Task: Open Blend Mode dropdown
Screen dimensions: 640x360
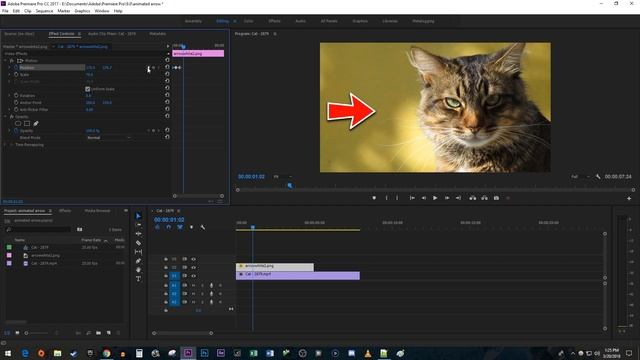Action: [x=109, y=138]
